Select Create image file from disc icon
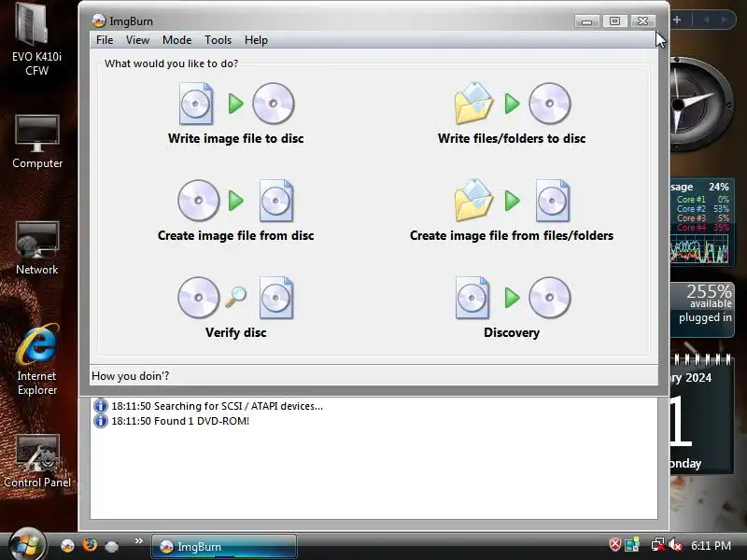Screen dimensions: 747x560 click(x=236, y=201)
